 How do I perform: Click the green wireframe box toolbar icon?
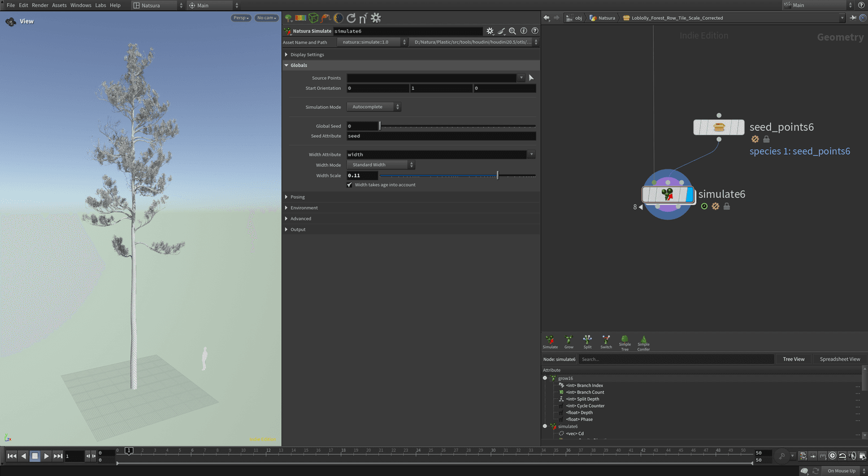(x=313, y=18)
